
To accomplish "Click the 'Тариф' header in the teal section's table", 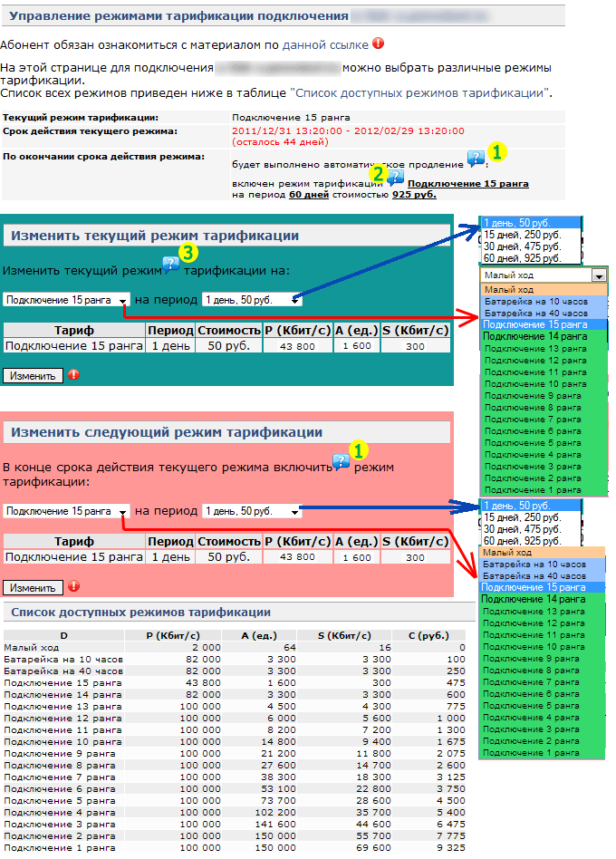I will click(74, 331).
